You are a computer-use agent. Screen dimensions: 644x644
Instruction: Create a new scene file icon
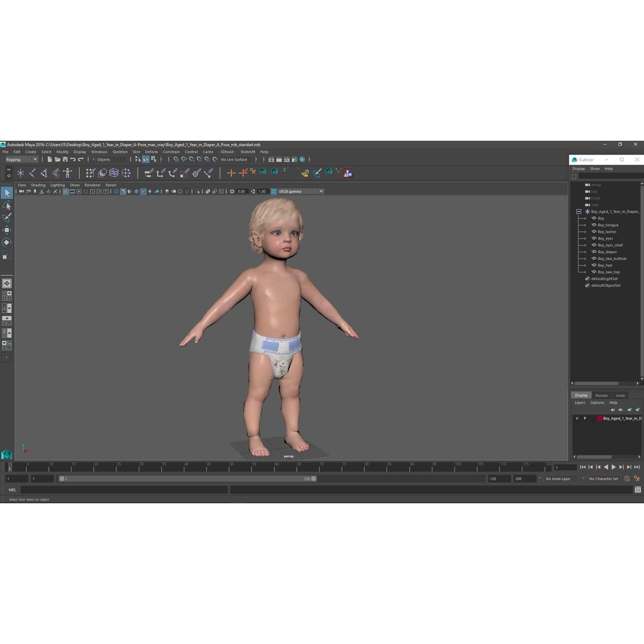point(49,159)
